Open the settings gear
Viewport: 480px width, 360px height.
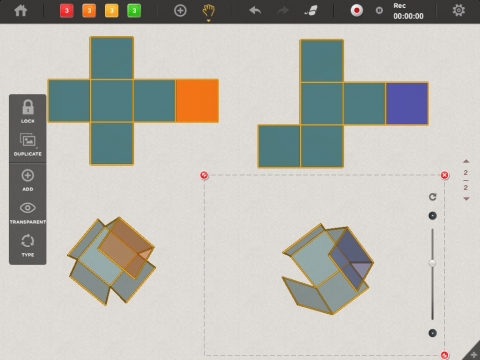coord(459,10)
